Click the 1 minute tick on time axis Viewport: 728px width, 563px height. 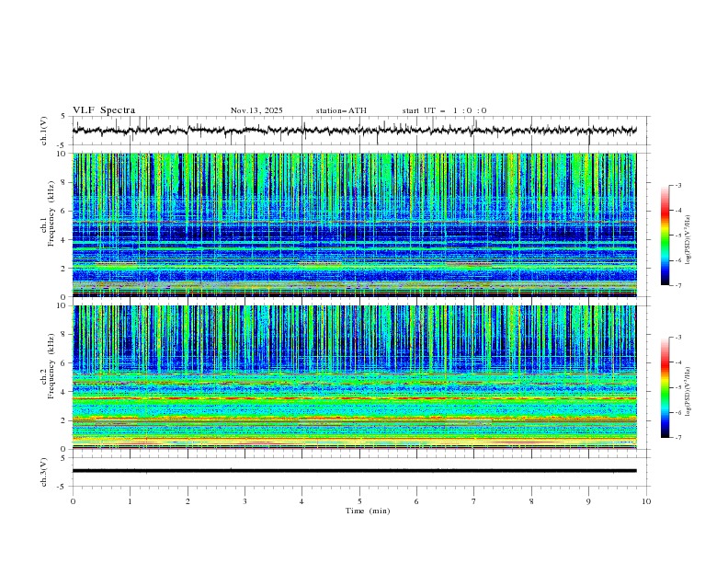pos(130,501)
